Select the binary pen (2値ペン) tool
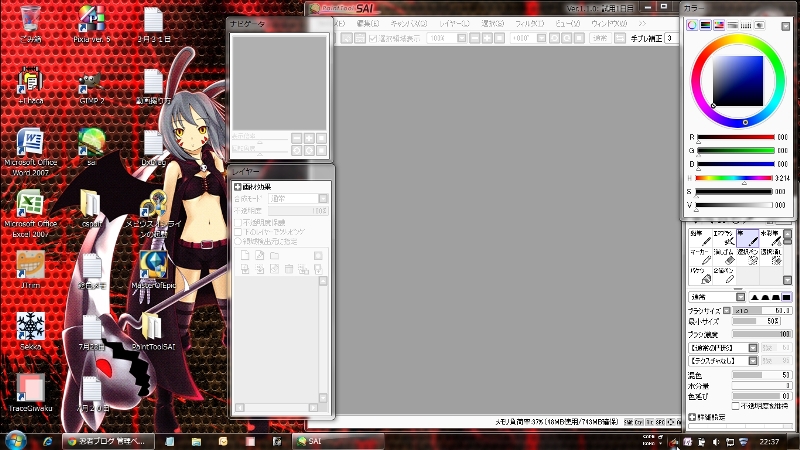800x450 pixels. pos(723,276)
